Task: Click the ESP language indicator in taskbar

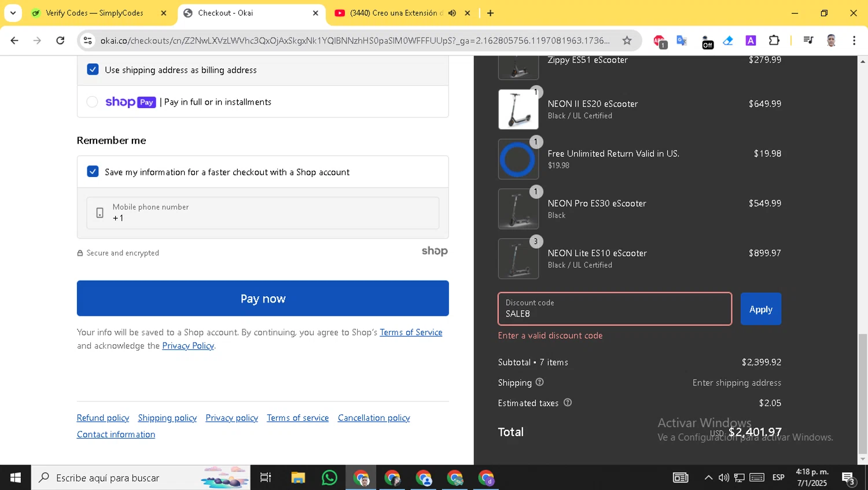Action: 778,478
